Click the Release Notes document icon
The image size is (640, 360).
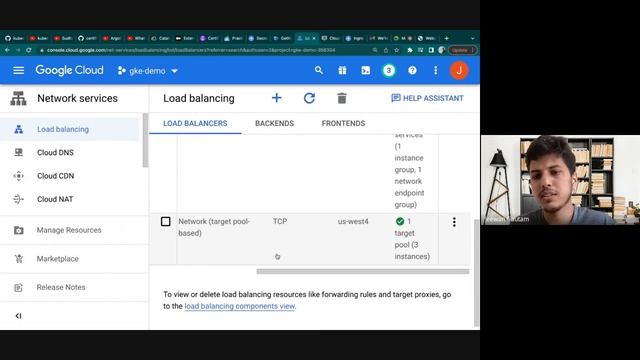tap(18, 287)
